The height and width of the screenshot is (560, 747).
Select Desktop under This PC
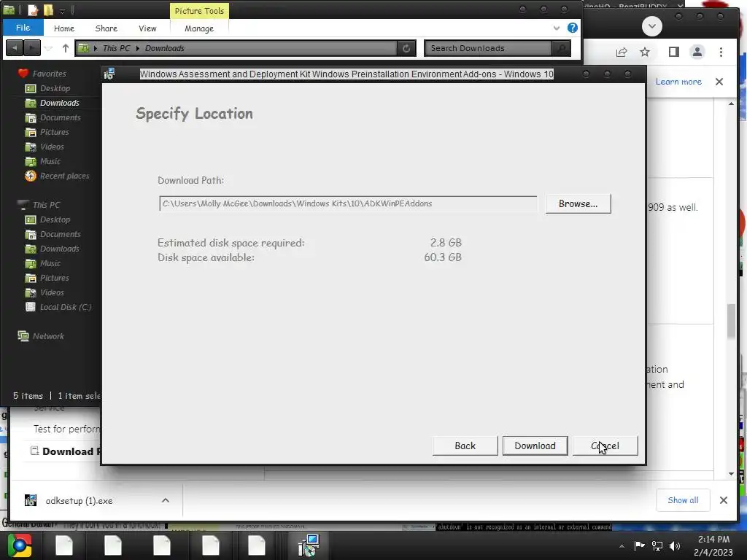[x=55, y=219]
